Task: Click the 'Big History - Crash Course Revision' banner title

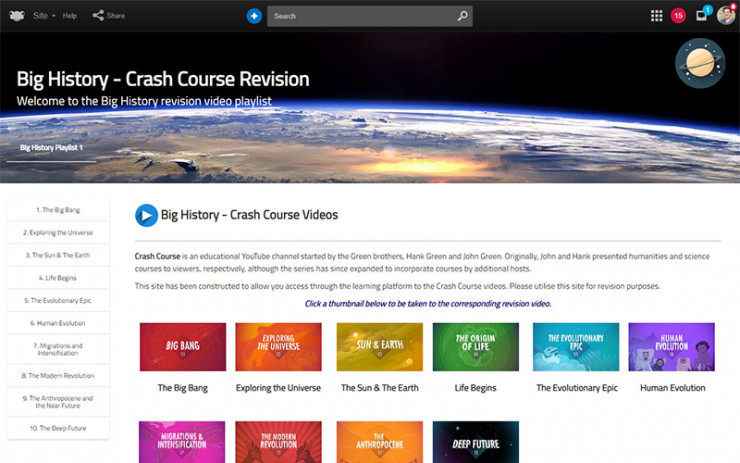Action: click(x=163, y=79)
